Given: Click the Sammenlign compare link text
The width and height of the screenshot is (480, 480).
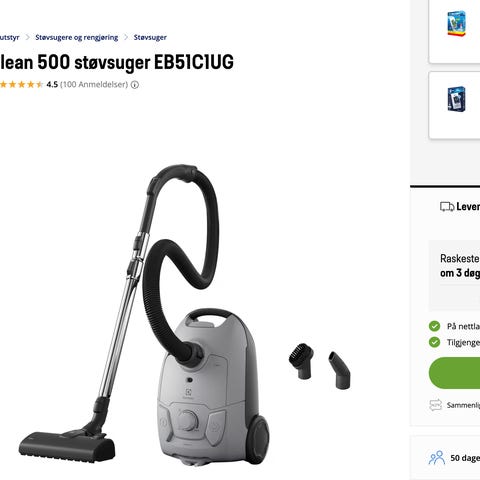Looking at the screenshot, I should pos(463,405).
